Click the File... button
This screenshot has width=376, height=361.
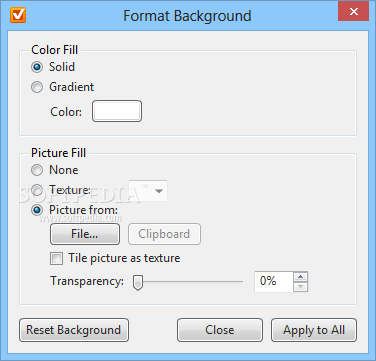pos(85,234)
